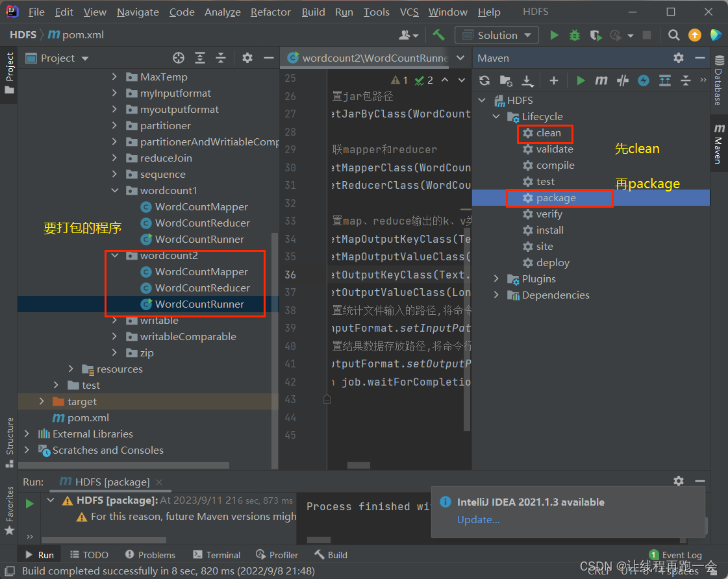The width and height of the screenshot is (728, 579).
Task: Toggle Skip Tests mode in Maven toolbar
Action: (x=644, y=80)
